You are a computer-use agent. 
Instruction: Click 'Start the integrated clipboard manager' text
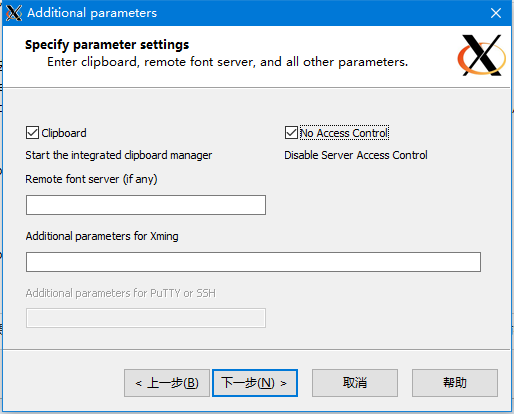pyautogui.click(x=119, y=155)
